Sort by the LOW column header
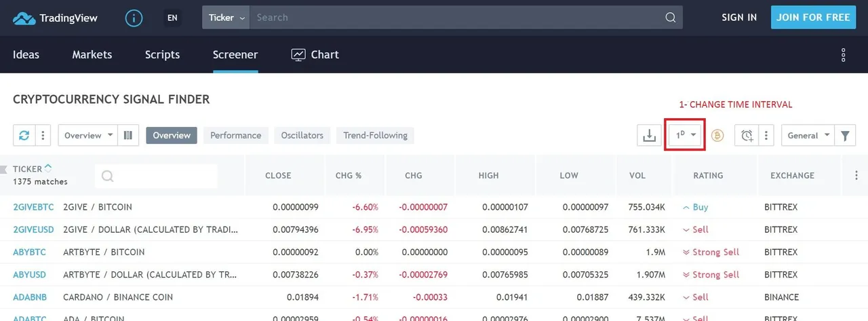 (x=569, y=175)
